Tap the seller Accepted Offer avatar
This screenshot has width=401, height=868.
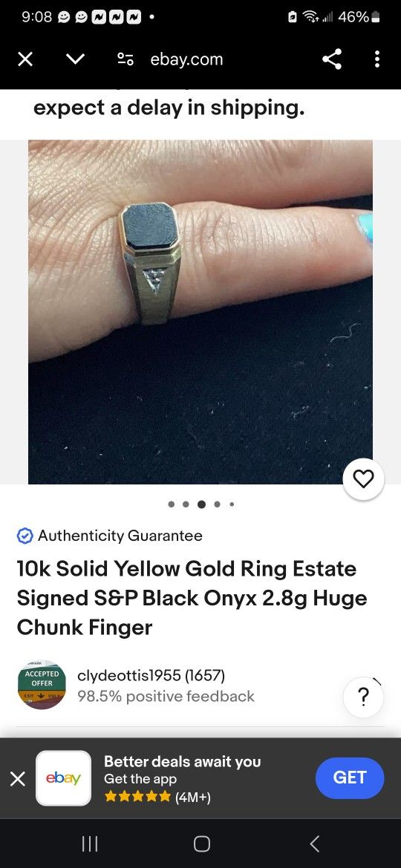[42, 685]
